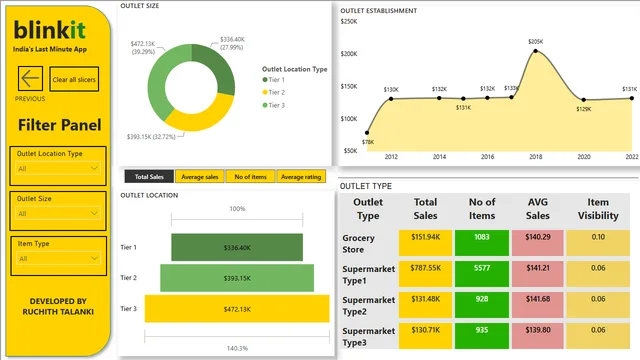Click the Outlet Type column header
The height and width of the screenshot is (360, 640).
[368, 209]
